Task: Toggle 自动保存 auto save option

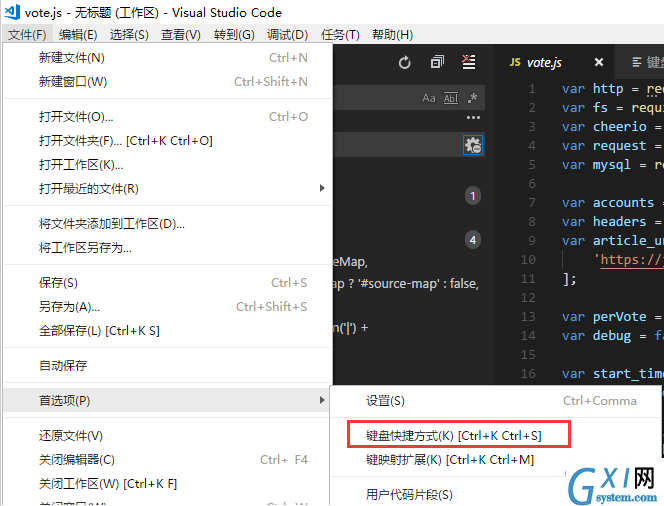Action: pos(168,365)
